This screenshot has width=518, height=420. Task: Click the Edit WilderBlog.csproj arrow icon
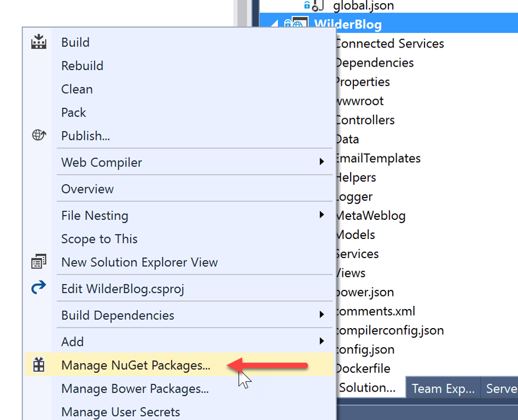[x=38, y=288]
